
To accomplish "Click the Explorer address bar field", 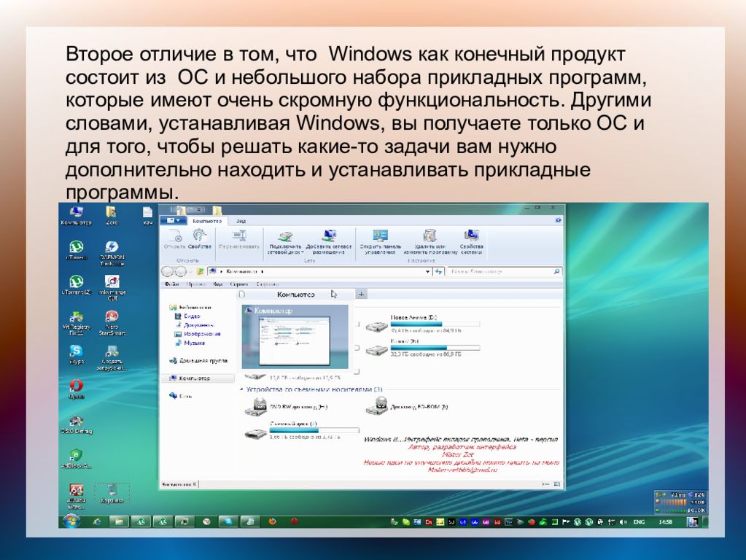I will [319, 271].
